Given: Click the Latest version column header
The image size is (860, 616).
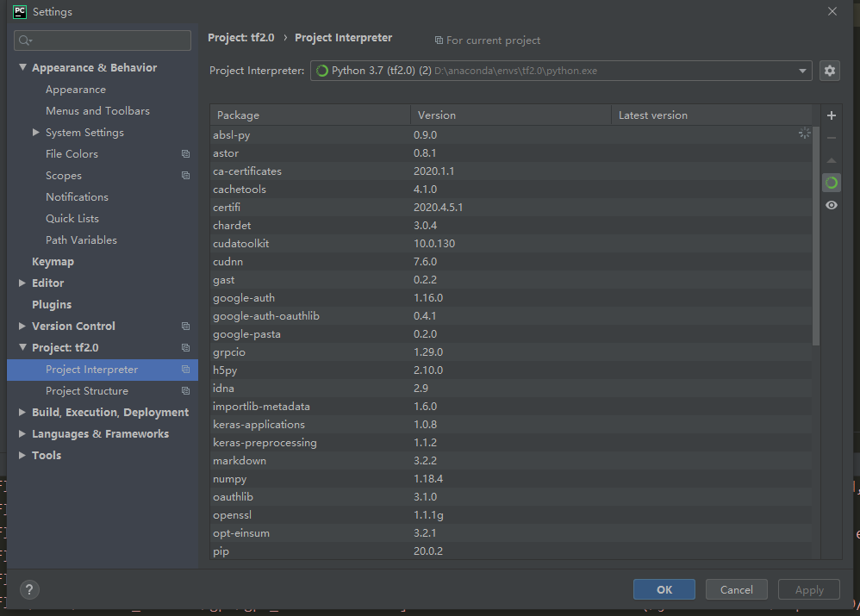Looking at the screenshot, I should [712, 115].
